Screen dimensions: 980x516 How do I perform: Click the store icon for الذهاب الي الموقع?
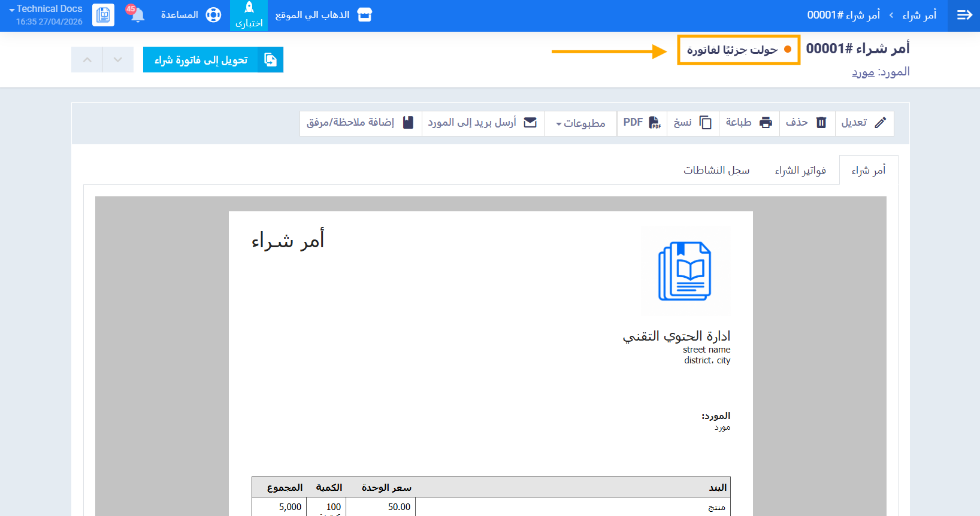[364, 15]
